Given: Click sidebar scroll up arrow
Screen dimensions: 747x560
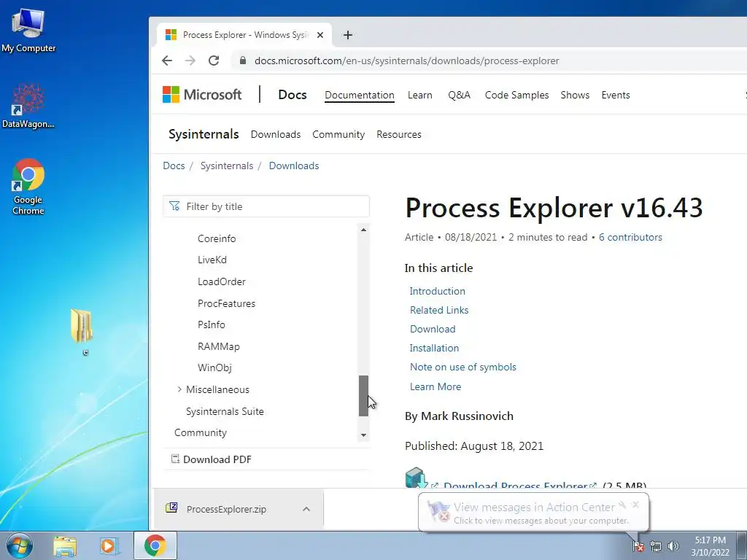Looking at the screenshot, I should click(x=363, y=230).
